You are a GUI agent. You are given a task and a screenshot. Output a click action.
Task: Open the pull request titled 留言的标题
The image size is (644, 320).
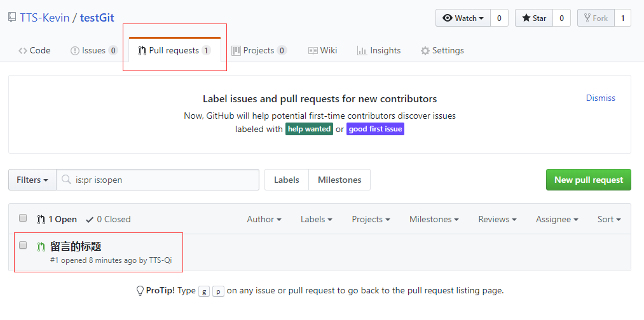click(76, 246)
